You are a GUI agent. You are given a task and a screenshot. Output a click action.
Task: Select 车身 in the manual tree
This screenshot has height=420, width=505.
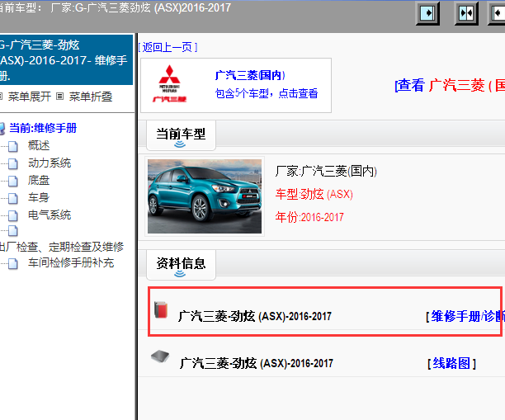[39, 197]
